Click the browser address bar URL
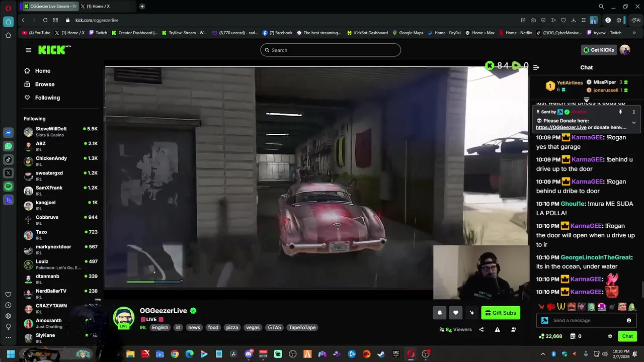This screenshot has width=644, height=362. coord(97,20)
